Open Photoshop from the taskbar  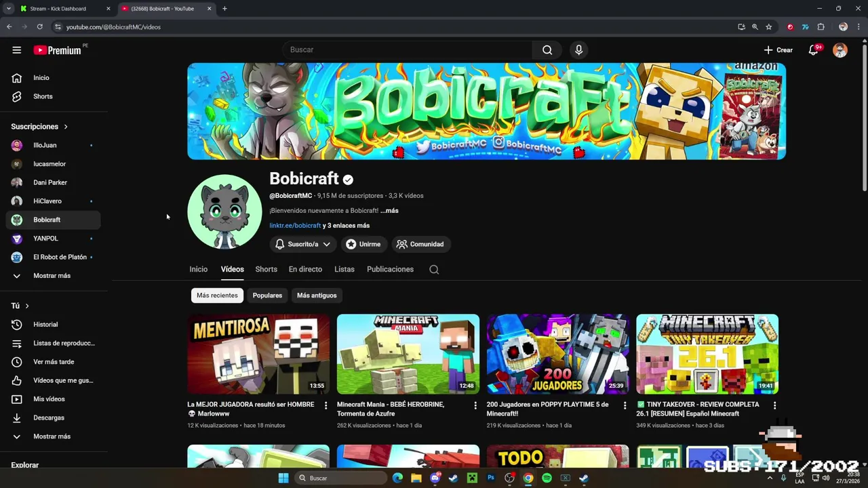[491, 478]
